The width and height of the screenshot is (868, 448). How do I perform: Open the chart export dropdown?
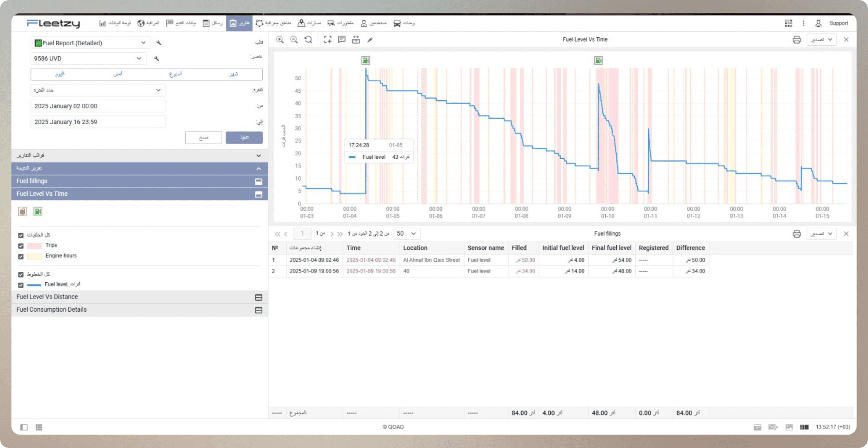pyautogui.click(x=821, y=40)
